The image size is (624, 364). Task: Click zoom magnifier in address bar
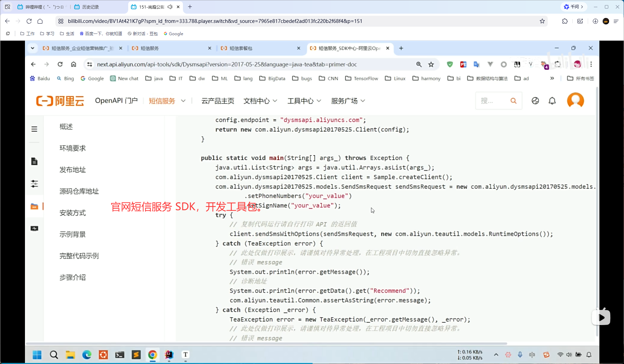(x=419, y=64)
